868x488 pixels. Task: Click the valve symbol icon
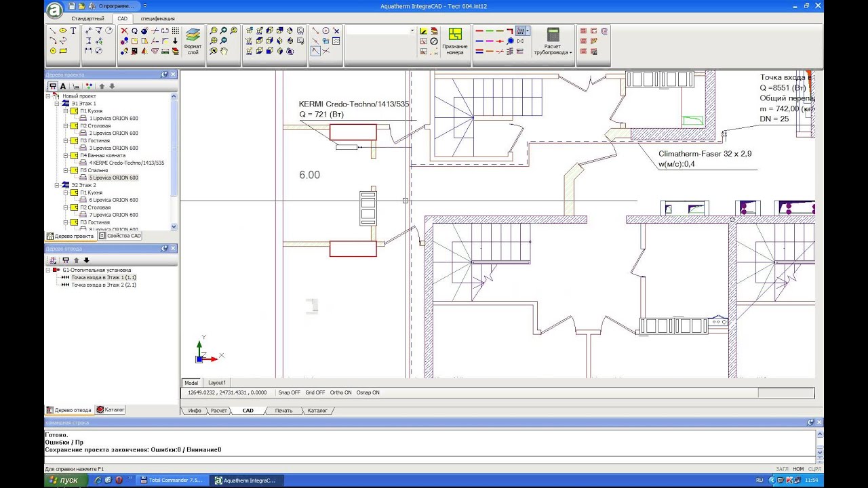point(520,41)
